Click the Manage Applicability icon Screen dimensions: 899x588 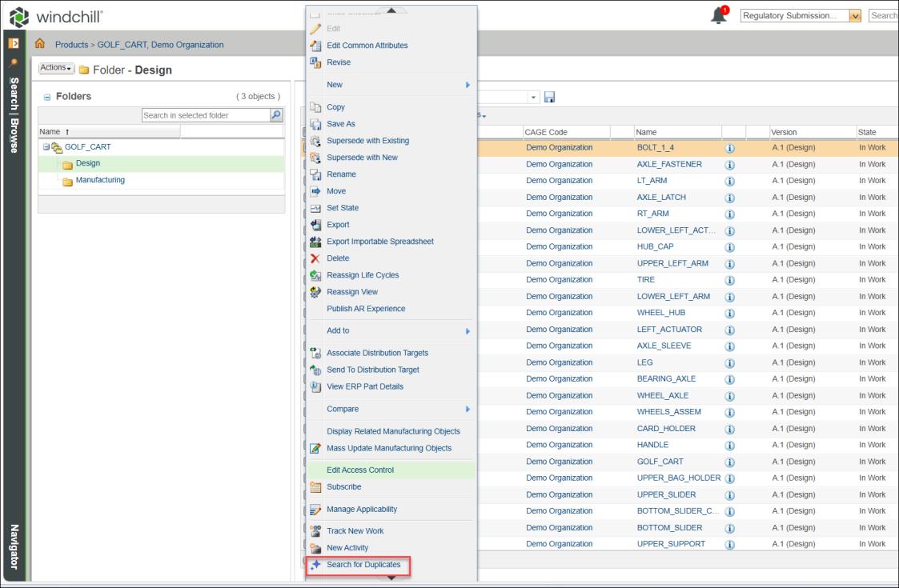[315, 510]
